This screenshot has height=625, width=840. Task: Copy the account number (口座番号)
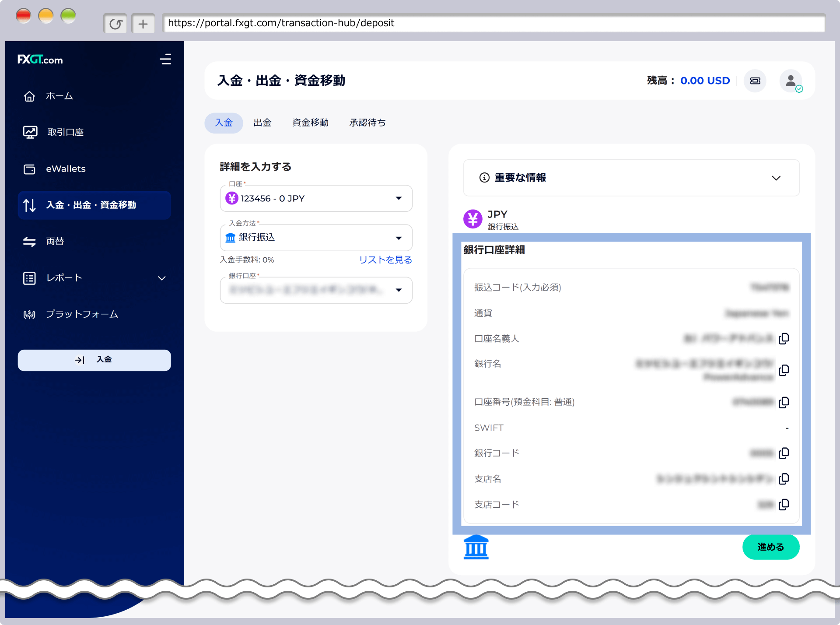point(784,402)
